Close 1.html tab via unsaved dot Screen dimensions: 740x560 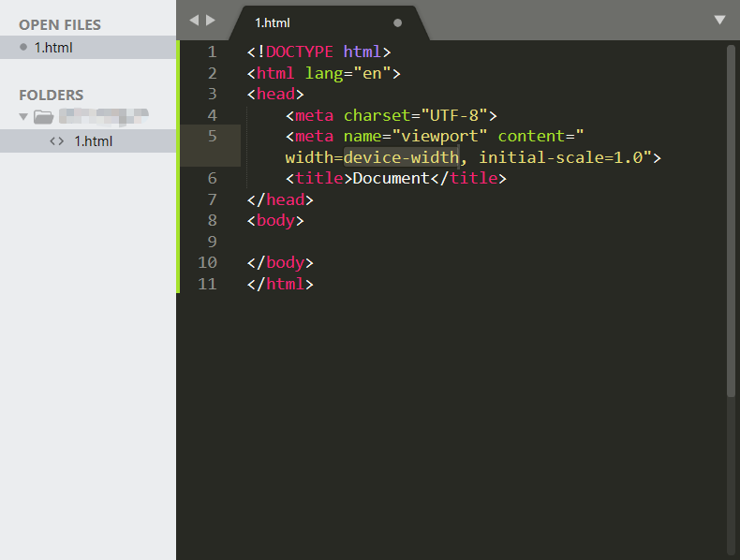(x=397, y=22)
